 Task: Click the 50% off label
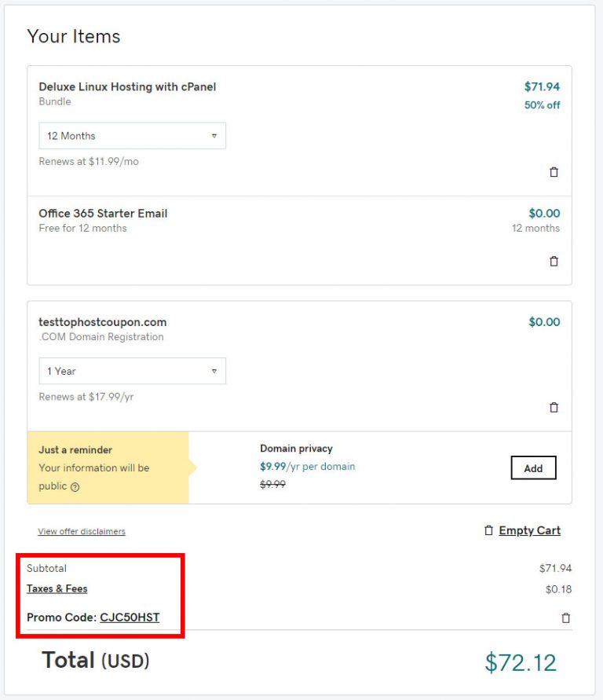point(543,104)
